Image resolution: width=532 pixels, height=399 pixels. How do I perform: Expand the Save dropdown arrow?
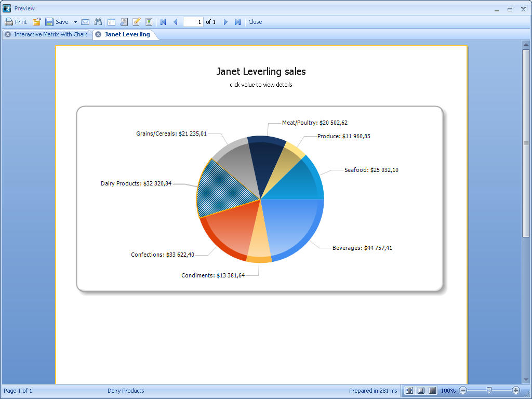coord(75,22)
